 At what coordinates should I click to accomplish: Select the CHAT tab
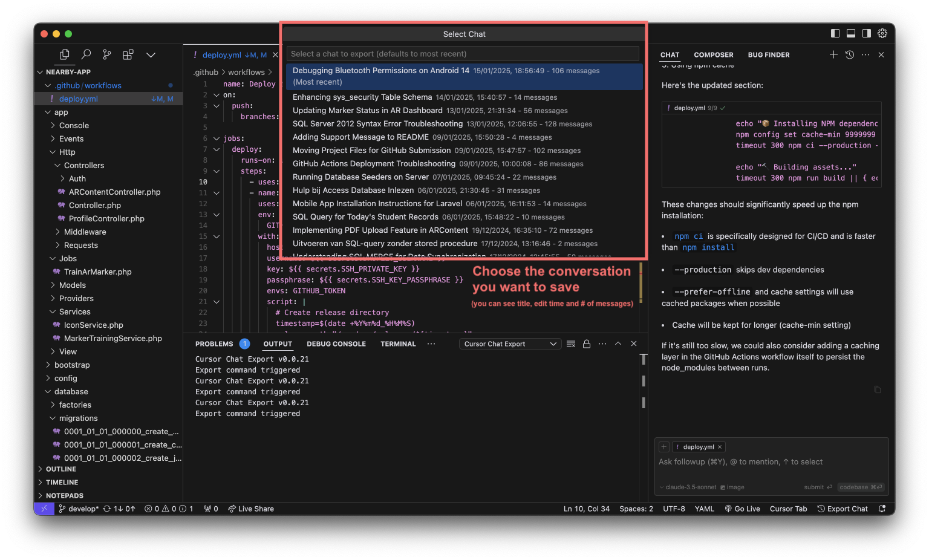pos(670,55)
